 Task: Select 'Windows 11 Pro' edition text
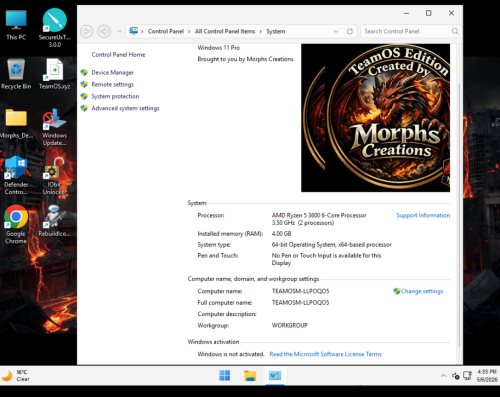[x=219, y=48]
